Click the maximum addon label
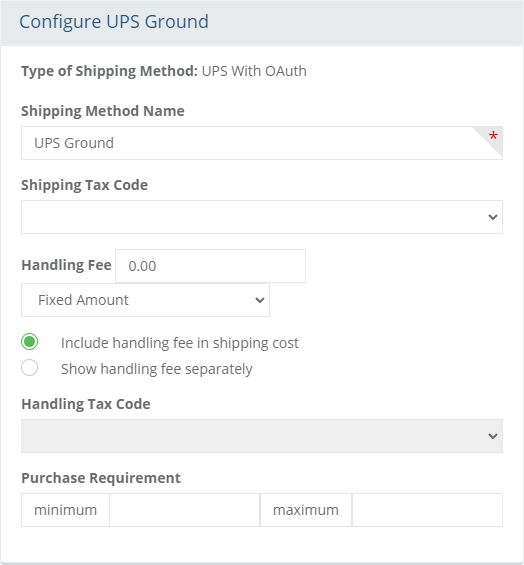Viewport: 524px width, 565px height. point(306,510)
